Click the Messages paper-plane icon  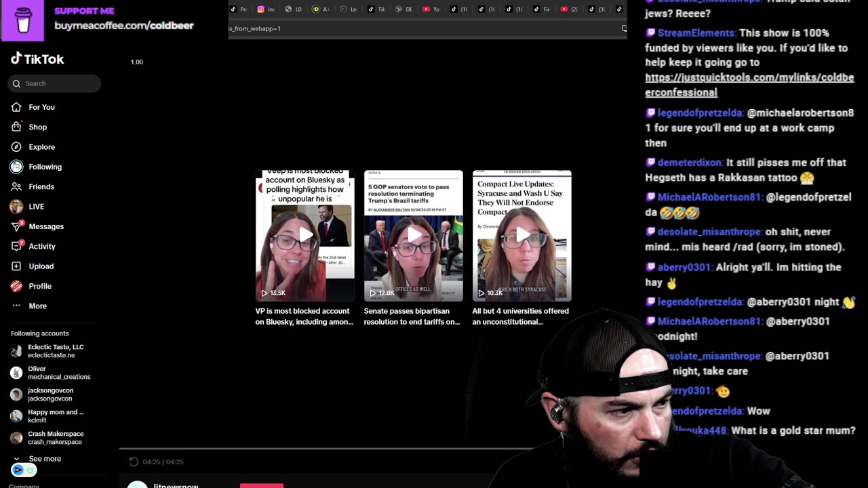tap(16, 226)
